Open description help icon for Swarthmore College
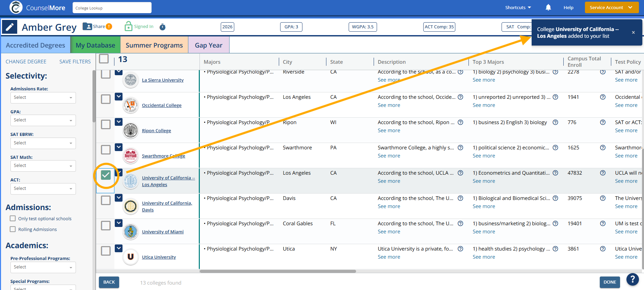644x290 pixels. pyautogui.click(x=460, y=148)
